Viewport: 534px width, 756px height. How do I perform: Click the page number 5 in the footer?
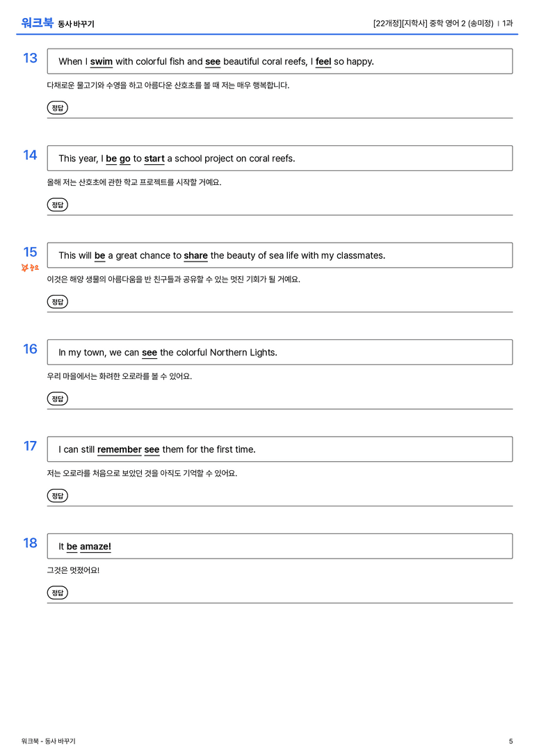(x=511, y=741)
